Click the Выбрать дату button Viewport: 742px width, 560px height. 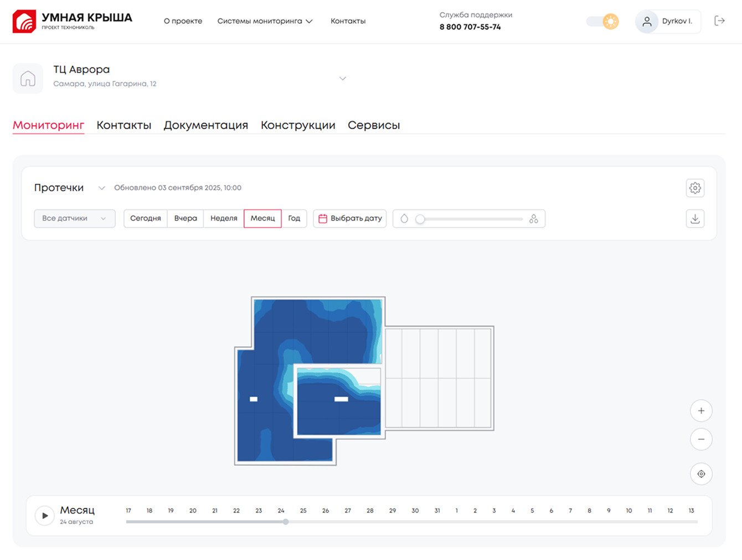click(x=350, y=219)
